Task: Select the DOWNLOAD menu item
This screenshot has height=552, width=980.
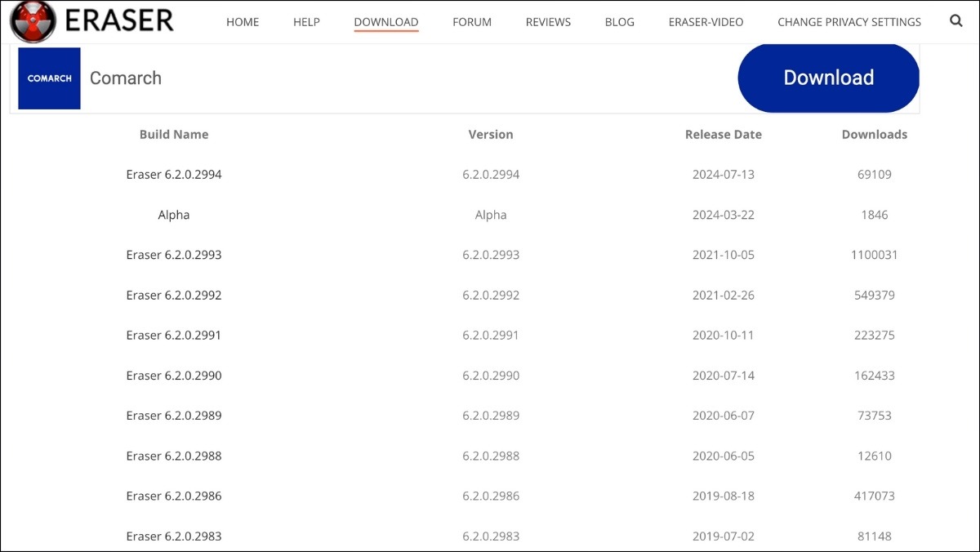Action: click(x=386, y=22)
